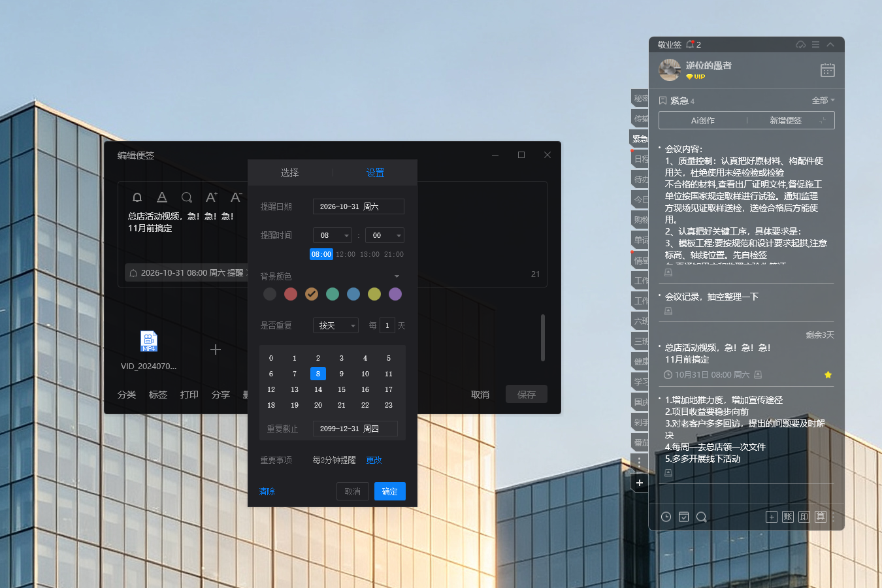Switch to the 设置 tab

(375, 172)
